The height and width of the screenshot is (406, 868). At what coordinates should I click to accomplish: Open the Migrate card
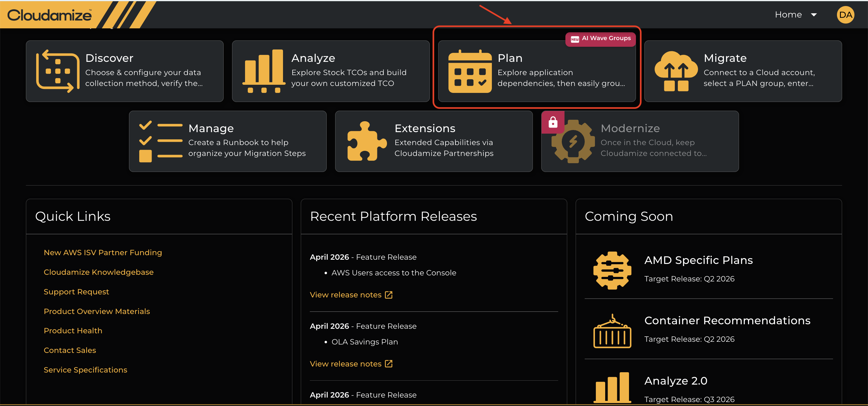[x=743, y=71]
